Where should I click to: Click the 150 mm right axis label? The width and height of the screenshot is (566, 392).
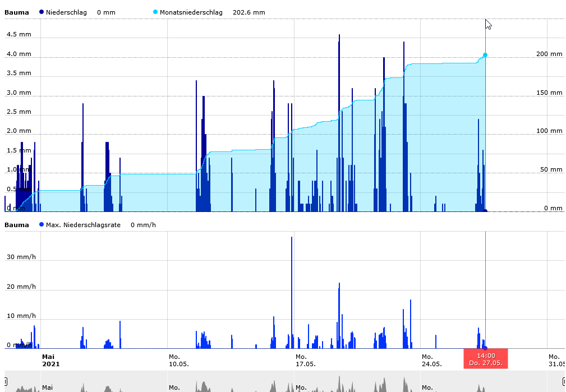pos(549,93)
